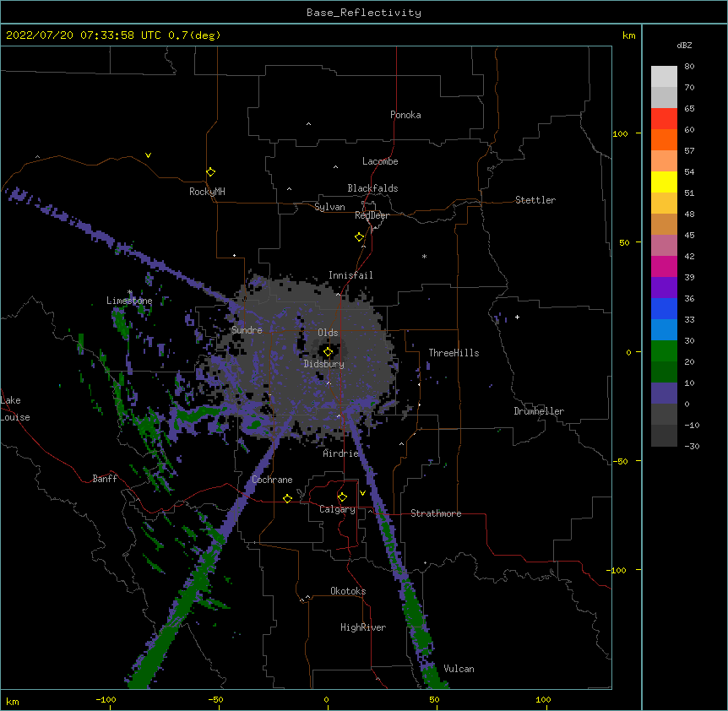
Task: Click the Base_Reflectivity title text
Action: pyautogui.click(x=364, y=13)
